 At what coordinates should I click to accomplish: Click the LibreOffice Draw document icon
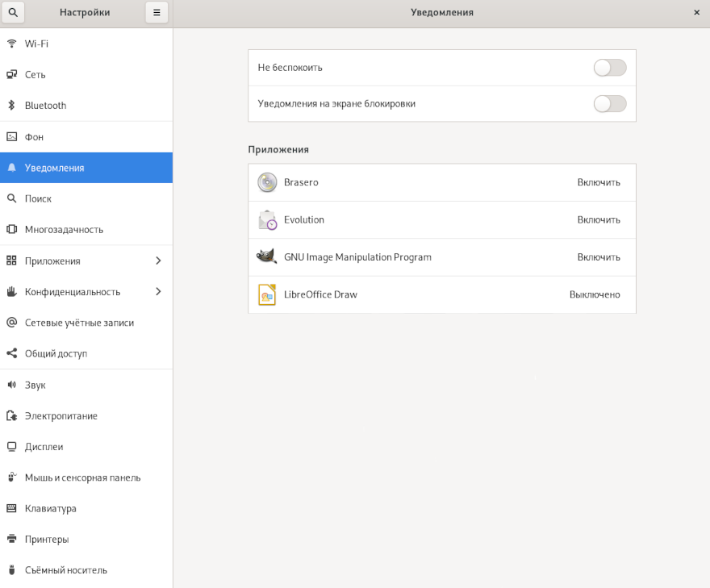[267, 295]
